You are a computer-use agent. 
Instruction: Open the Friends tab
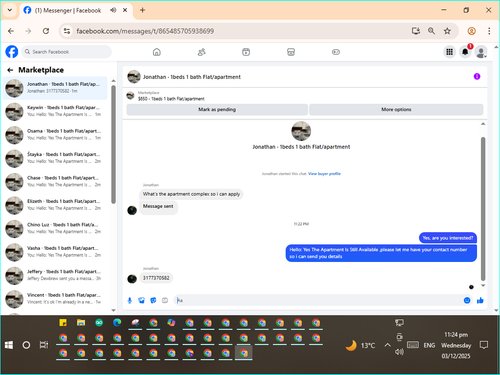point(202,52)
